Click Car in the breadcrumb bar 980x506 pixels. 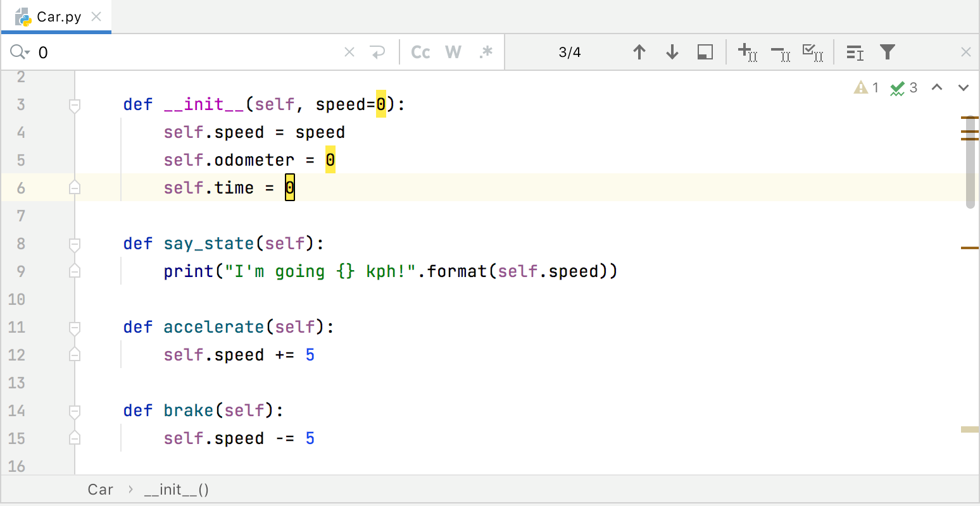(x=100, y=490)
